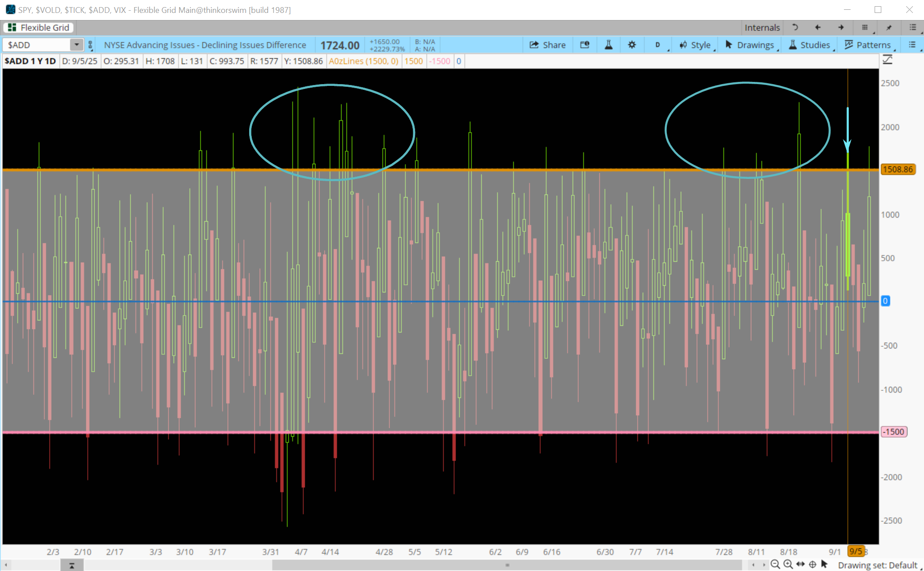This screenshot has width=924, height=571.
Task: Click the undo/reset arrow near Internals
Action: (x=795, y=28)
